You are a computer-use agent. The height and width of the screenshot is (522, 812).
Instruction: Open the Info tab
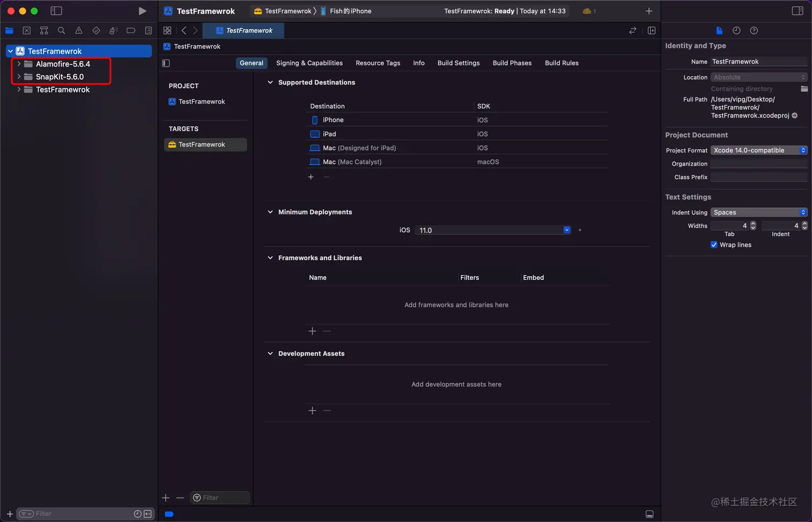(419, 63)
